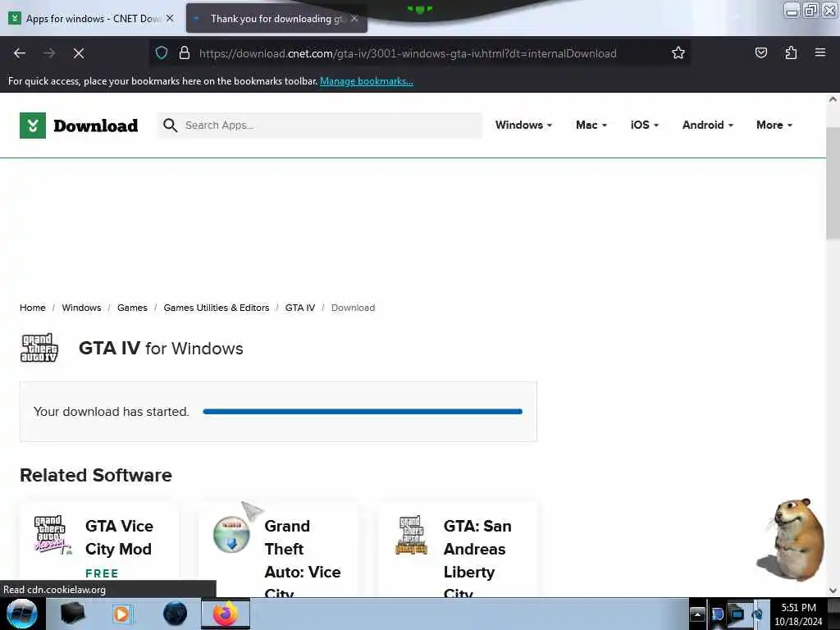Focus the Search Apps field
840x630 pixels.
[x=320, y=126]
